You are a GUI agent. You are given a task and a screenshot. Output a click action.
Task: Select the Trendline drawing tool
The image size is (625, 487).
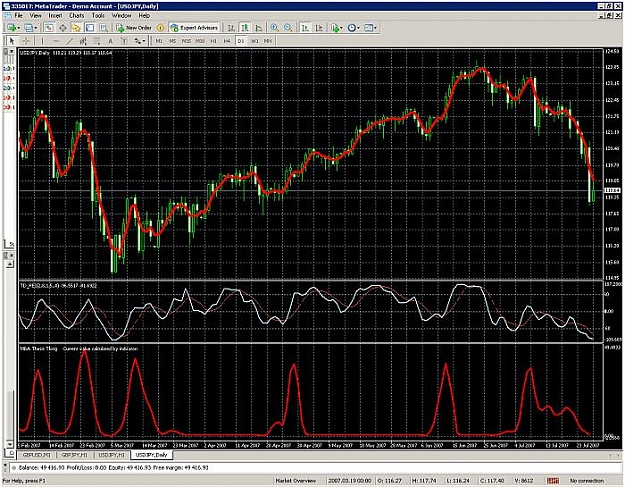coord(69,41)
